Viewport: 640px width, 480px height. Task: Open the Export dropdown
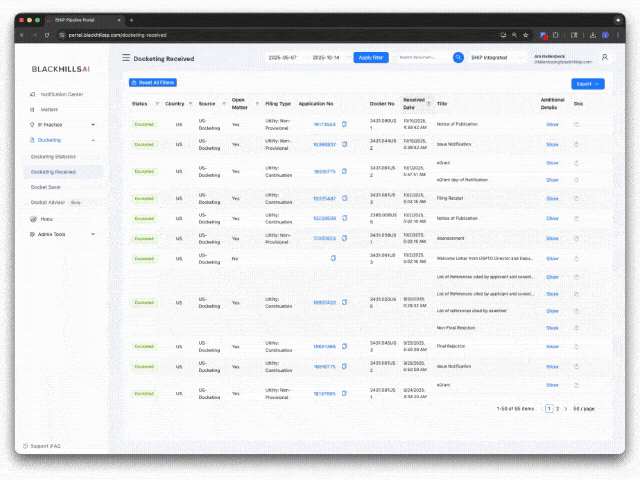(587, 84)
